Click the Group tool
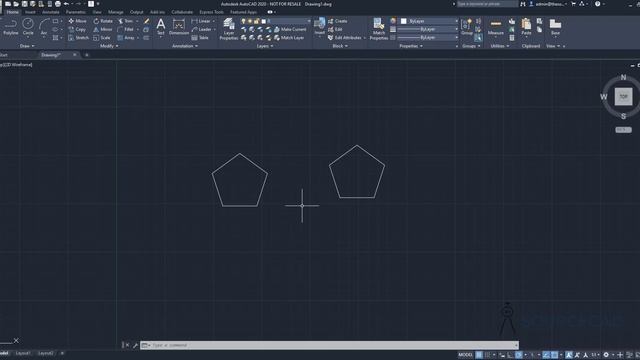The width and height of the screenshot is (640, 360). coord(467,27)
